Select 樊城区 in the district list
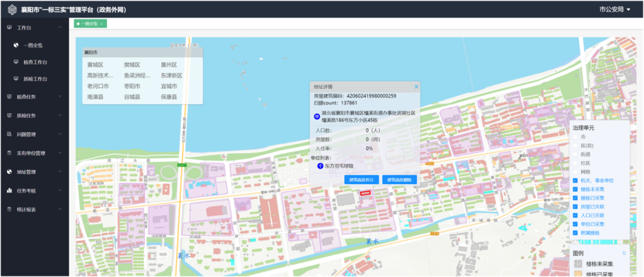This screenshot has height=277, width=644. pyautogui.click(x=132, y=65)
